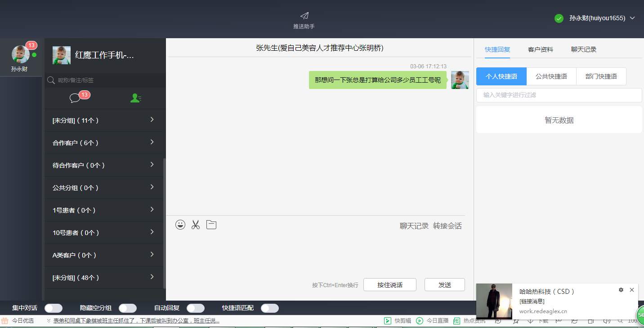Switch to the chat bubble conversations list
The image size is (644, 328).
point(75,98)
